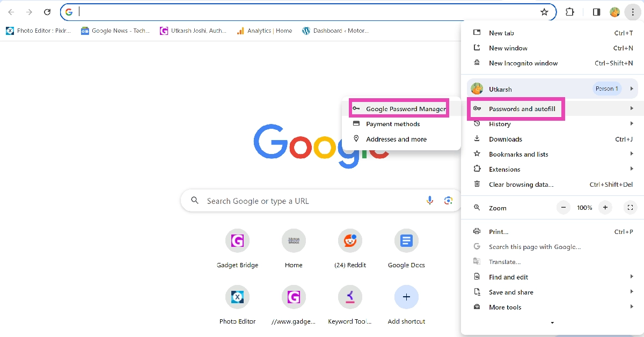Enter fullscreen mode from the Zoom row

(630, 208)
